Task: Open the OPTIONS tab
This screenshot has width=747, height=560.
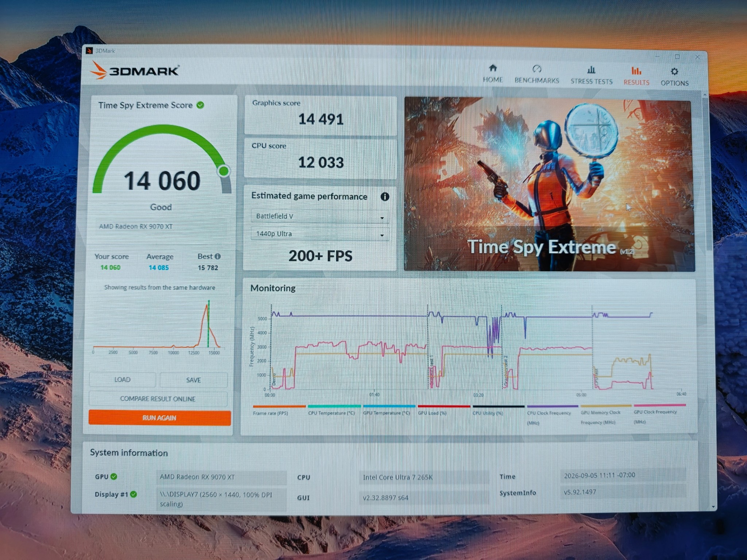Action: coord(674,77)
